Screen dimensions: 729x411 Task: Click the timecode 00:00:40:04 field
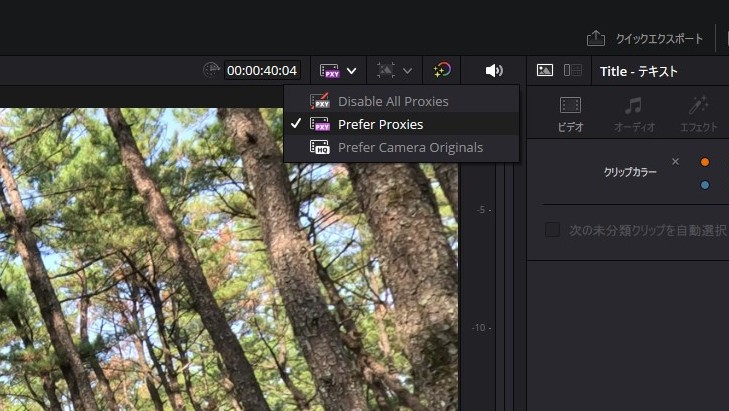click(262, 71)
